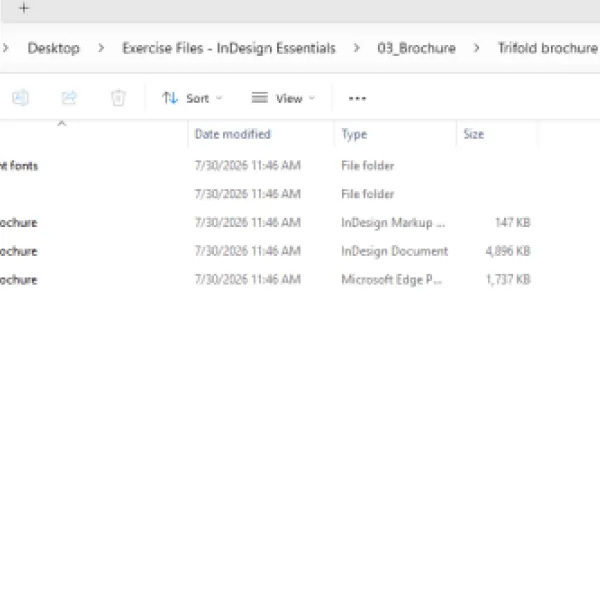Image resolution: width=600 pixels, height=600 pixels.
Task: Click the Rename toolbar icon
Action: (x=20, y=98)
